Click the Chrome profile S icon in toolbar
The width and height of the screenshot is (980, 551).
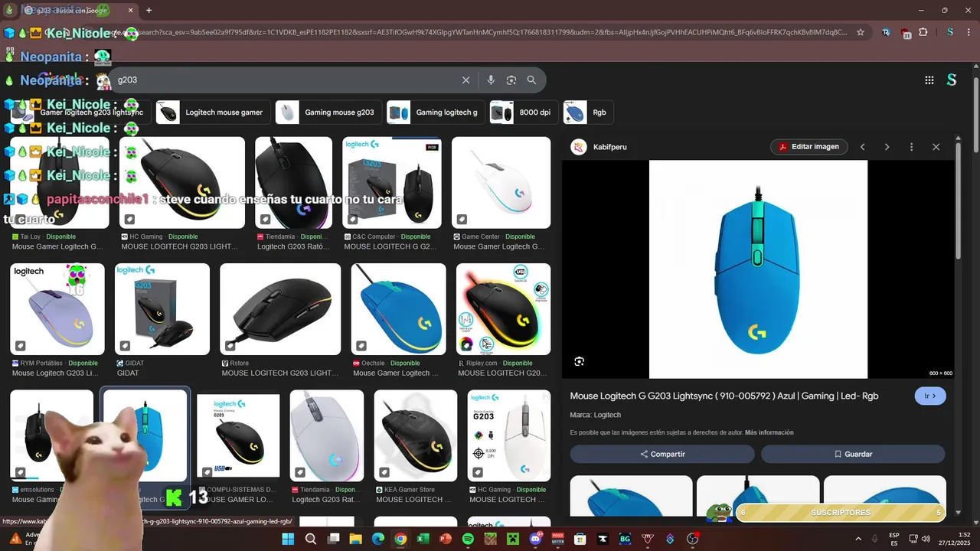(x=949, y=32)
